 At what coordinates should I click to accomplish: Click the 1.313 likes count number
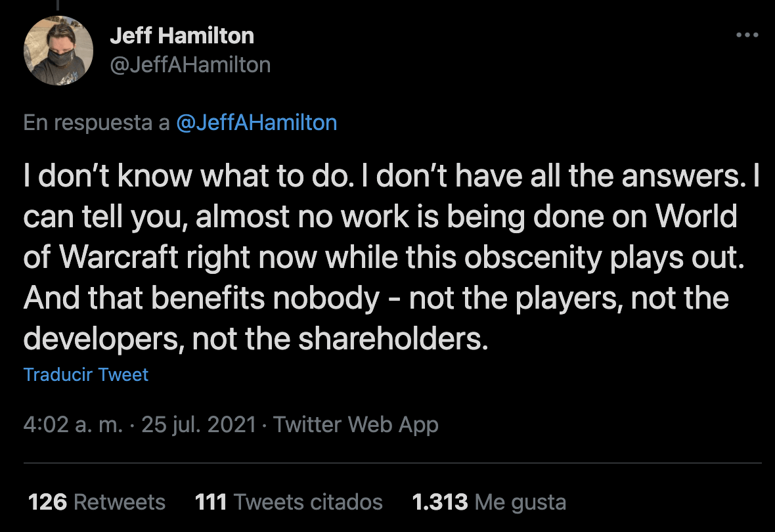[440, 502]
